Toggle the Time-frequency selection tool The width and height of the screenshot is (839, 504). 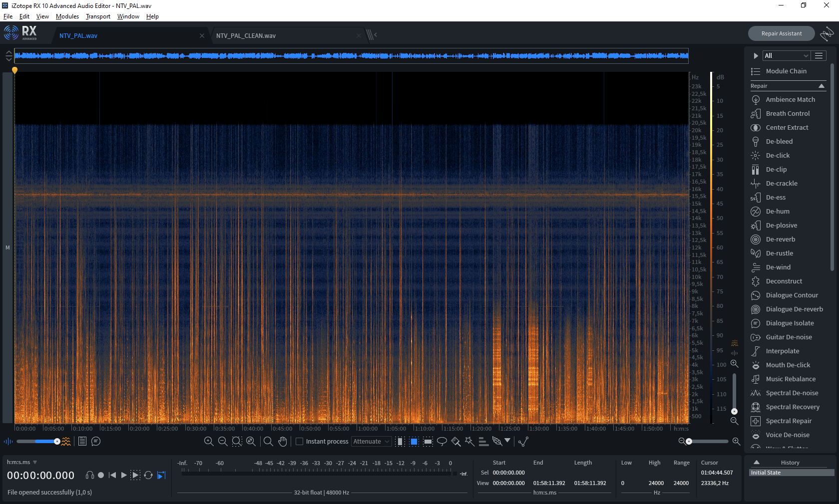click(414, 442)
